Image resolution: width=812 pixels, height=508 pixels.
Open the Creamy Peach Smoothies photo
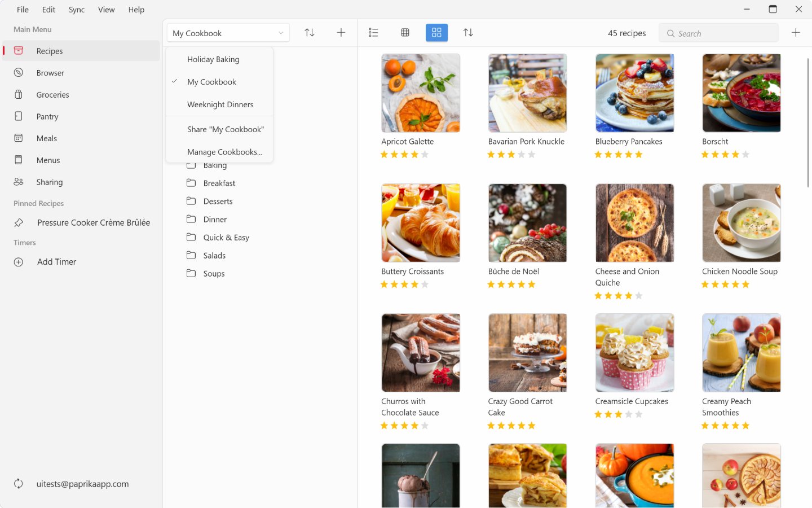point(742,353)
